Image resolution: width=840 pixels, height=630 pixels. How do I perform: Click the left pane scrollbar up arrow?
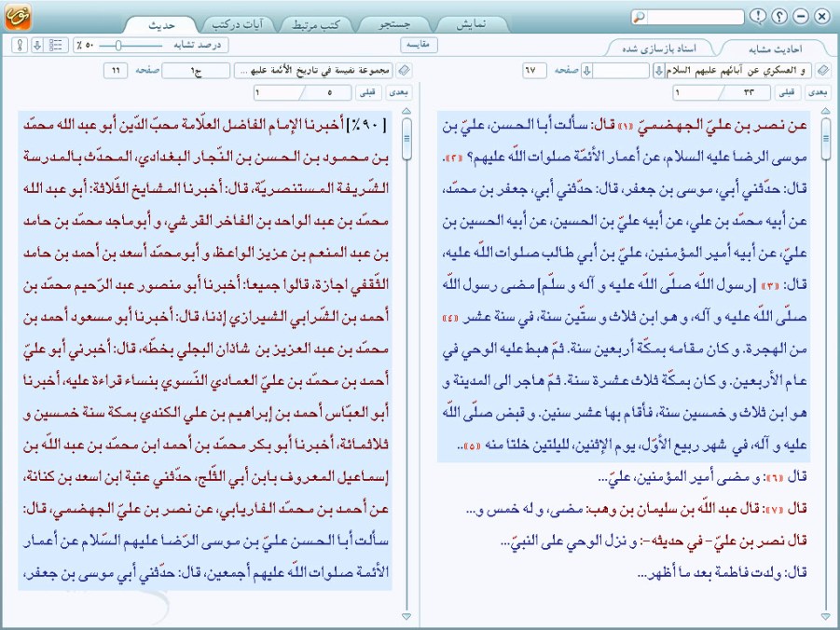406,111
